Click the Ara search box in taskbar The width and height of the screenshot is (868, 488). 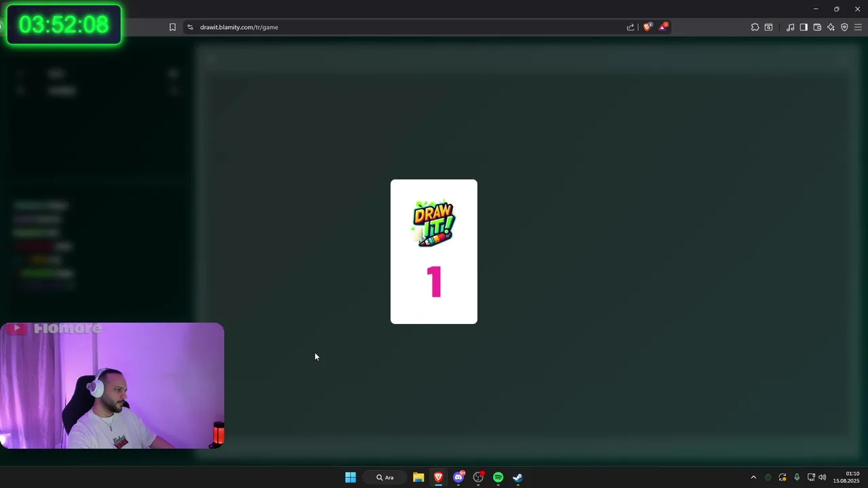[x=385, y=477]
